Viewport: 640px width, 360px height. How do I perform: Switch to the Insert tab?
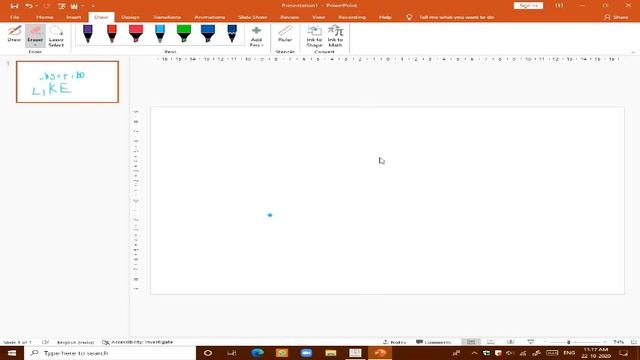click(x=73, y=17)
